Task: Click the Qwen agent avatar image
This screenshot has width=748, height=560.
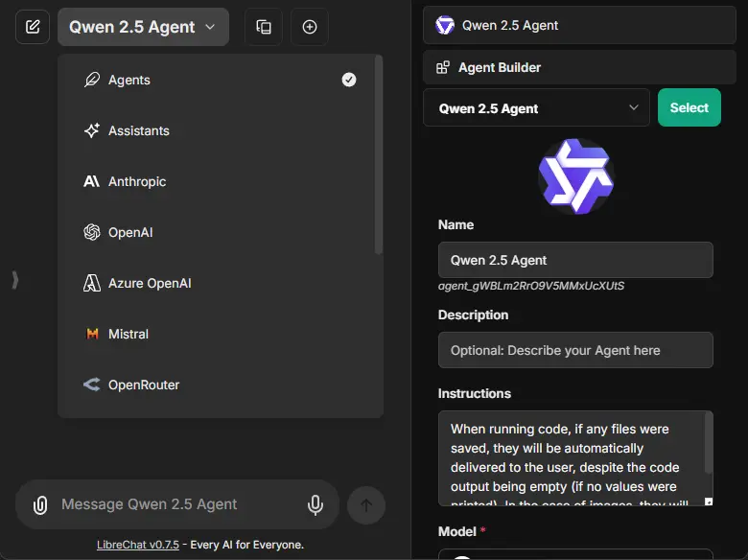Action: 575,175
